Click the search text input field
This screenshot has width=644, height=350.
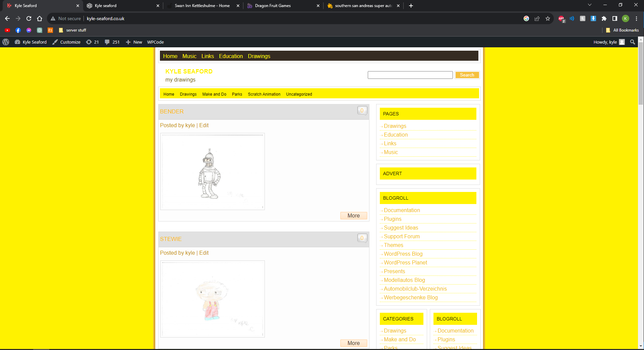click(410, 75)
